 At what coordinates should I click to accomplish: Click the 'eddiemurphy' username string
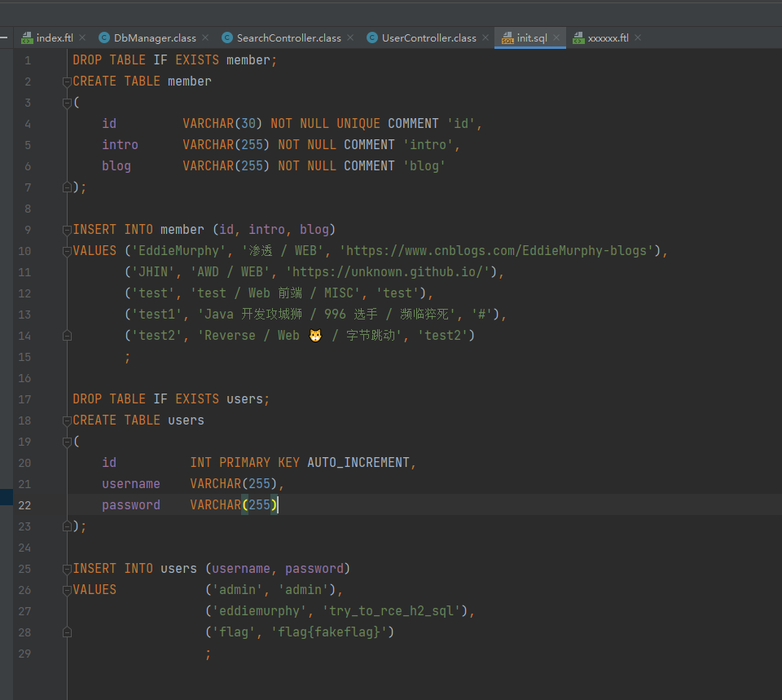point(259,611)
